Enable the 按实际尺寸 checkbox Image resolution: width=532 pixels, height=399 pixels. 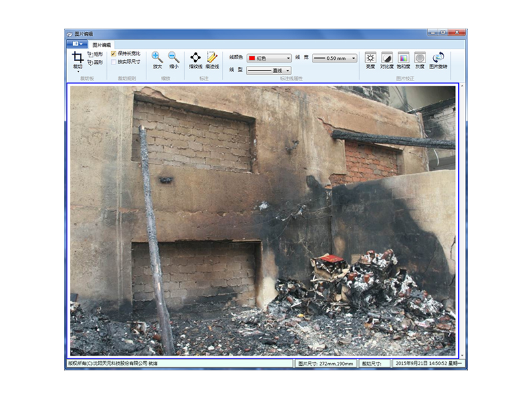tap(114, 62)
